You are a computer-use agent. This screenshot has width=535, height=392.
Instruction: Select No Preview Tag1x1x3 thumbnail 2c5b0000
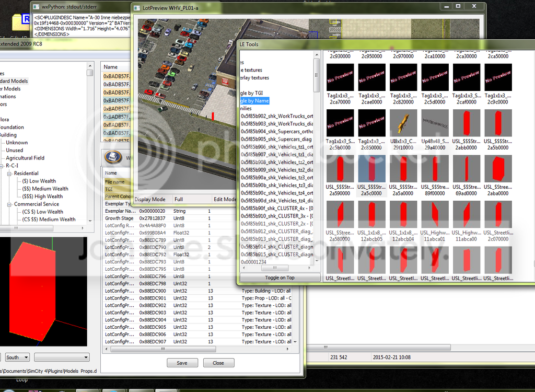pyautogui.click(x=340, y=123)
